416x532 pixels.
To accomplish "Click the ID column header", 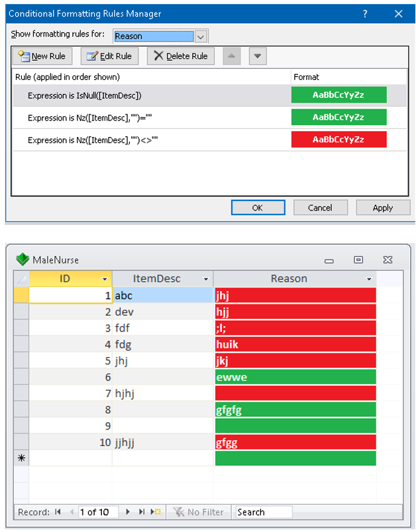I will pos(71,279).
